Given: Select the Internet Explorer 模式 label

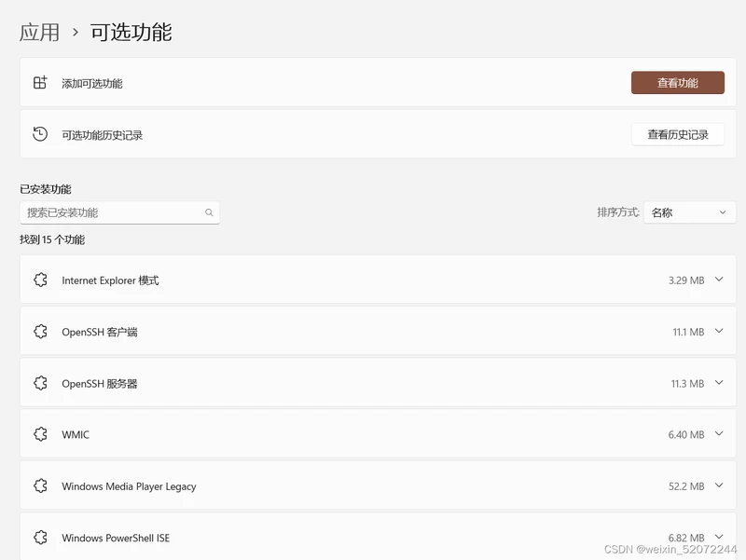Looking at the screenshot, I should pos(110,280).
